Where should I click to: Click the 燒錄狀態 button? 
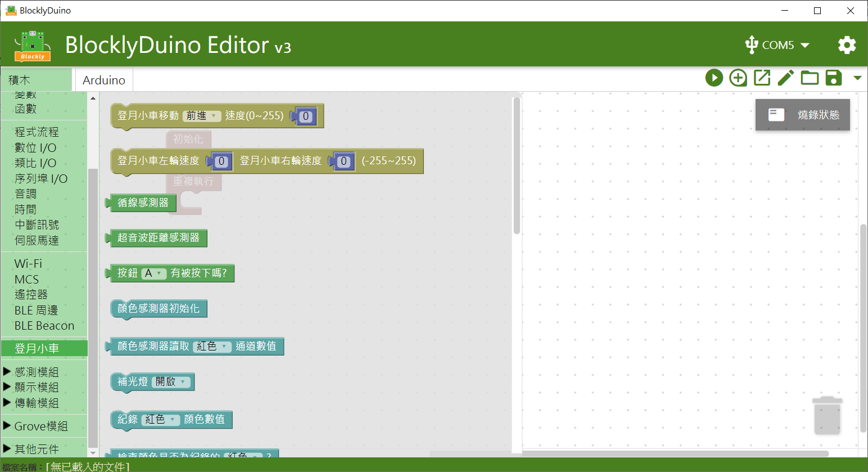(802, 115)
